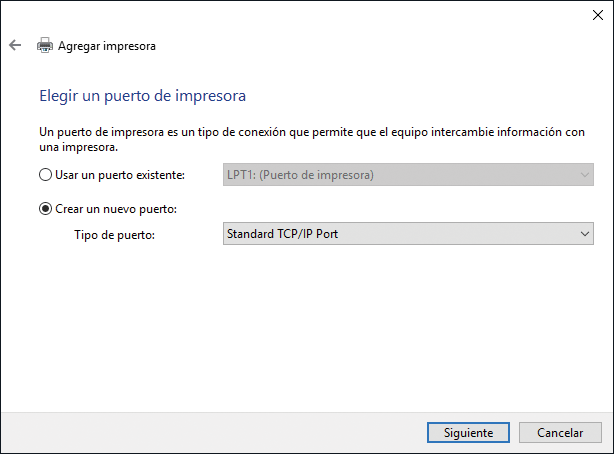Open the LPT1 existing port combo box

[400, 175]
